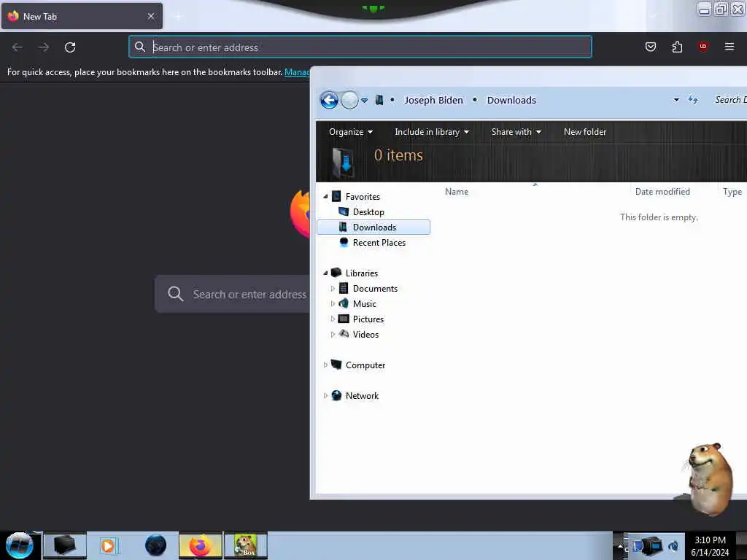Click the taskbar clock showing 3:10 PM
Screen dimensions: 747x560
tap(710, 545)
